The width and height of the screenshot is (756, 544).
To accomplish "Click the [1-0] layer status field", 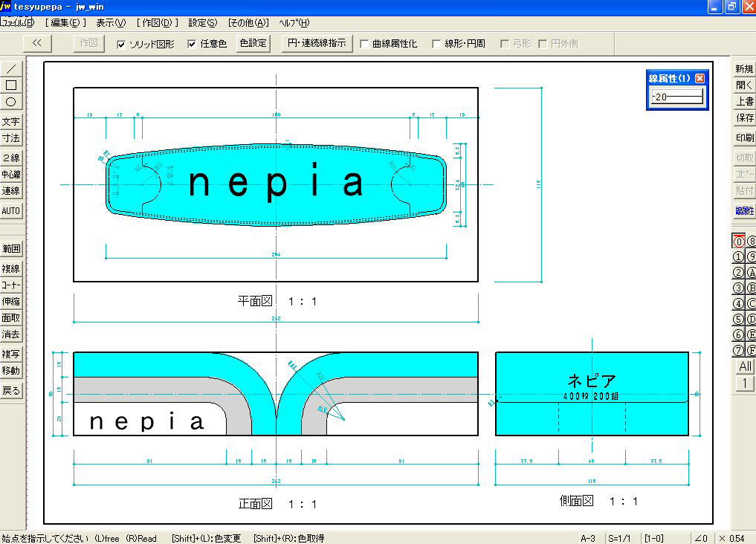I will [x=654, y=538].
